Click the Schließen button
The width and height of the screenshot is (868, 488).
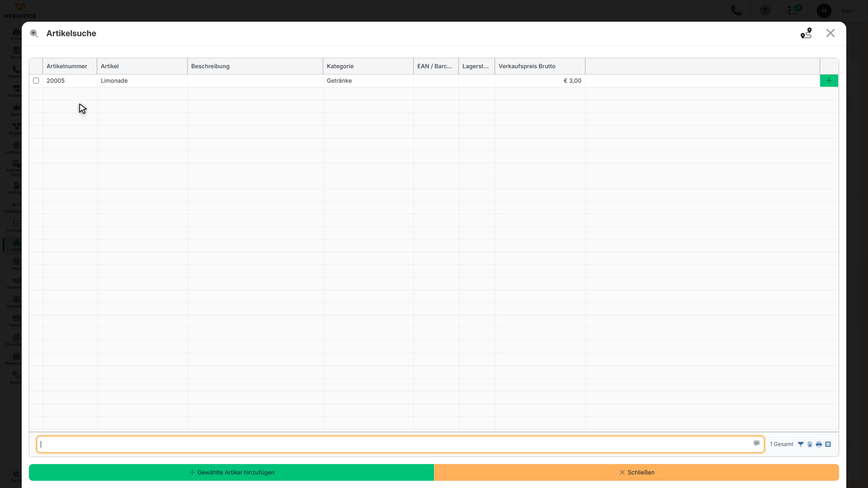point(636,472)
